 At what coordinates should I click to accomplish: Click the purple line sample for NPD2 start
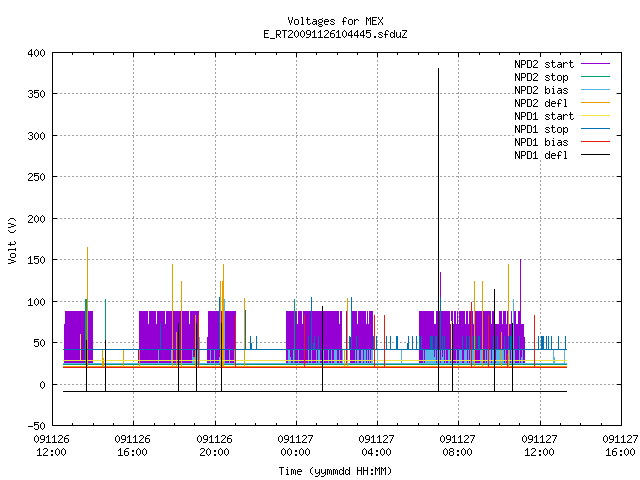pyautogui.click(x=596, y=64)
